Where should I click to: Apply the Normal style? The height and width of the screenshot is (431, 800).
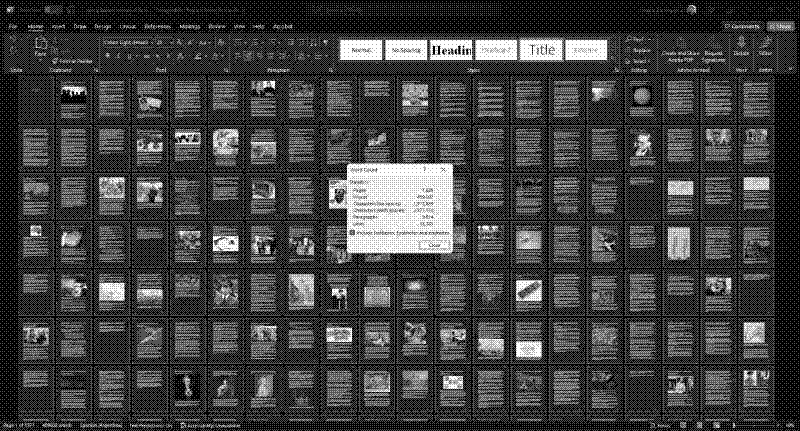click(x=361, y=50)
